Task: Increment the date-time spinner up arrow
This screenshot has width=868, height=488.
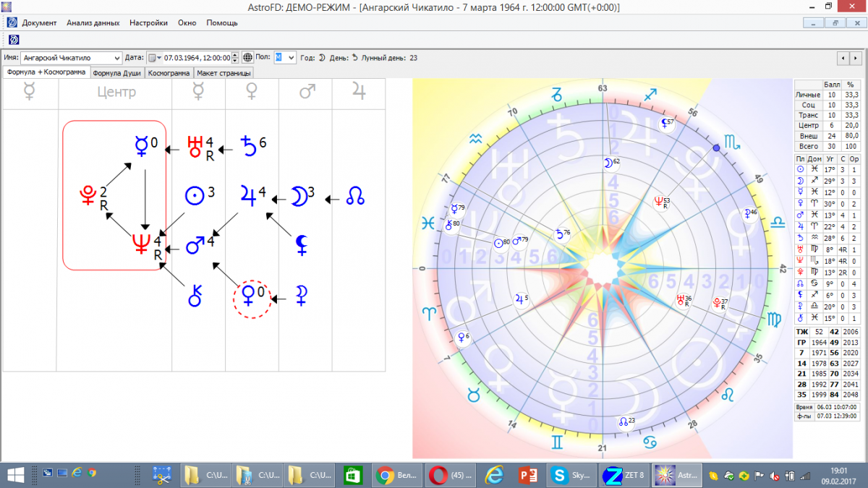Action: pyautogui.click(x=235, y=55)
